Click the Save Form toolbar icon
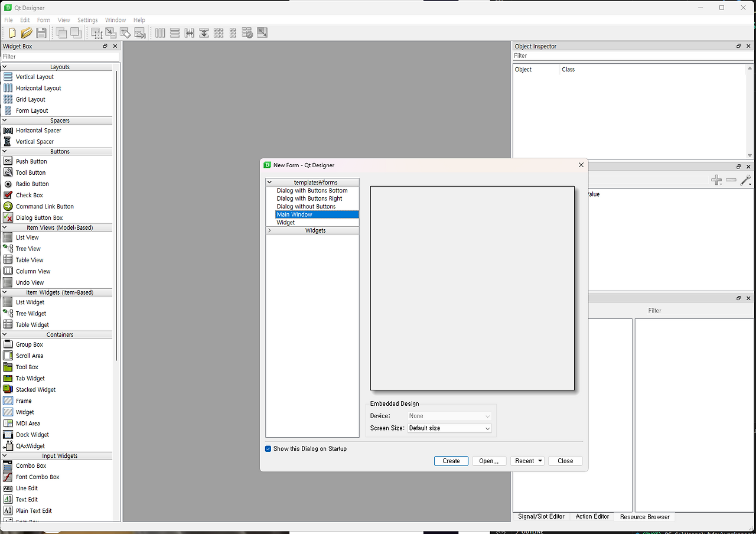Screen dimensions: 756x534 tap(41, 32)
